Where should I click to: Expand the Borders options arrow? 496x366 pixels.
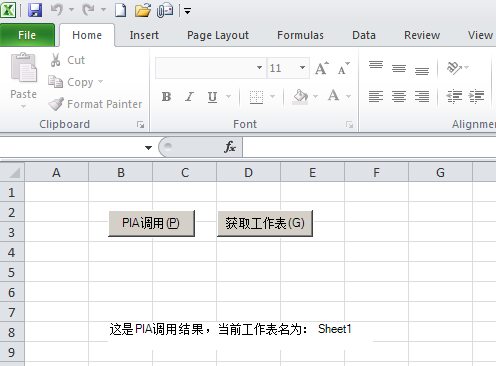point(273,97)
